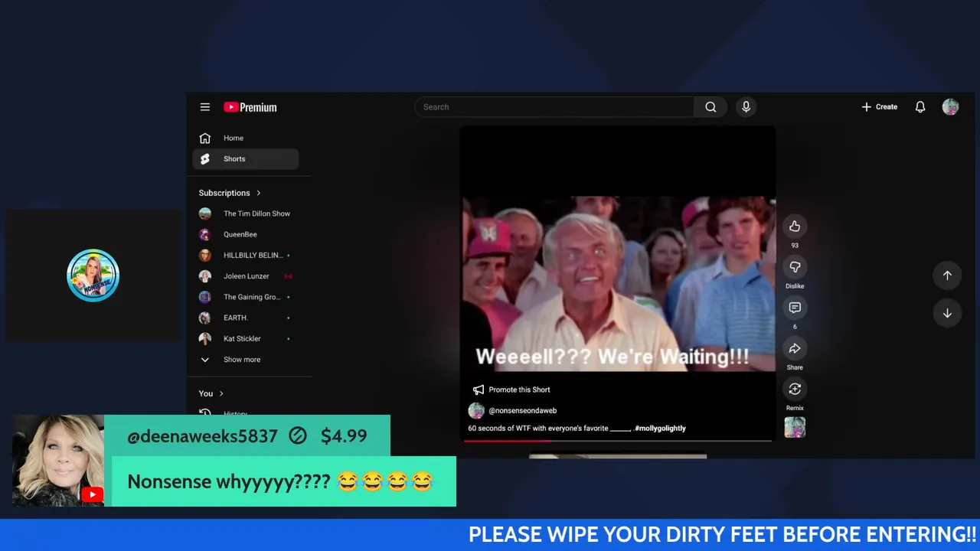Image resolution: width=980 pixels, height=551 pixels.
Task: Click The Tim Dillon Show avatar
Action: [204, 214]
